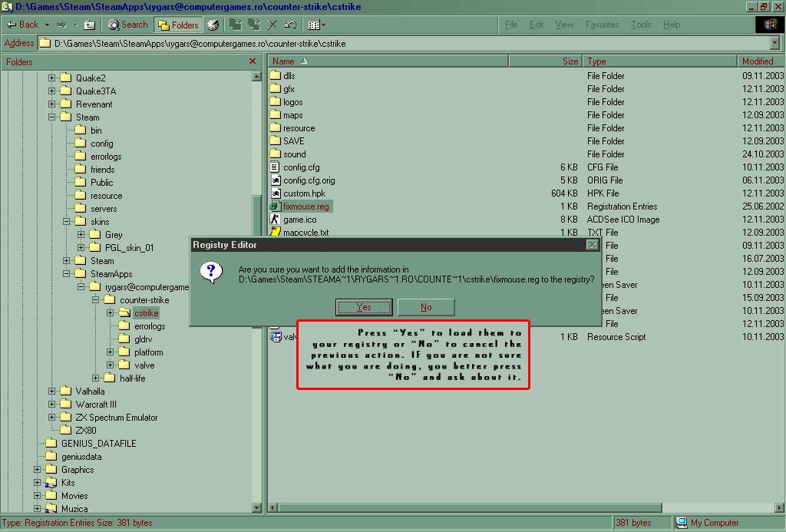
Task: Expand the Warcraft III folder node
Action: click(51, 404)
